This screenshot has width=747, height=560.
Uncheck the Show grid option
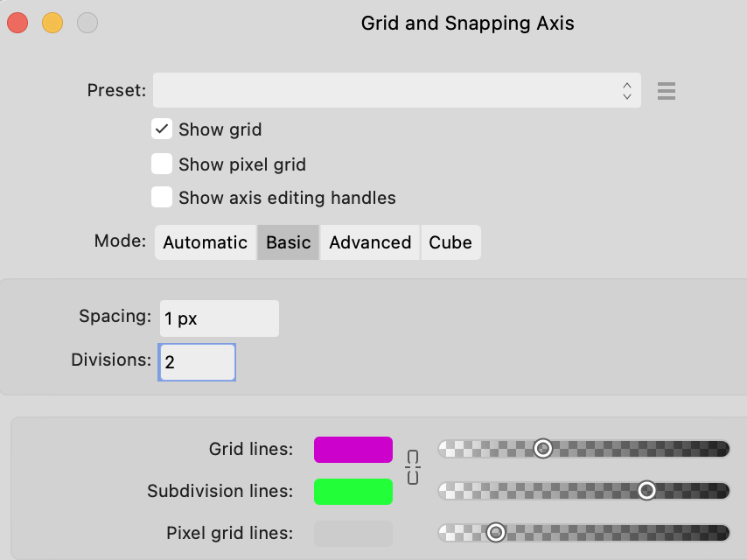pyautogui.click(x=161, y=129)
